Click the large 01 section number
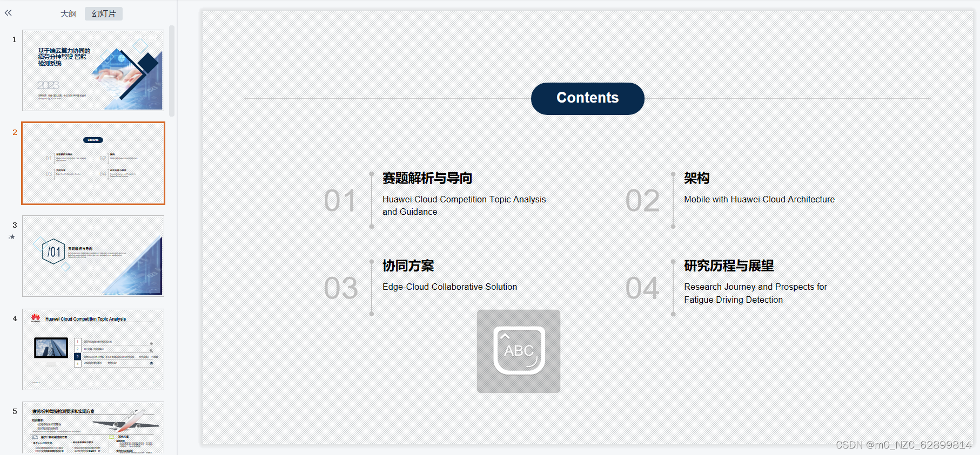The width and height of the screenshot is (980, 455). point(340,201)
